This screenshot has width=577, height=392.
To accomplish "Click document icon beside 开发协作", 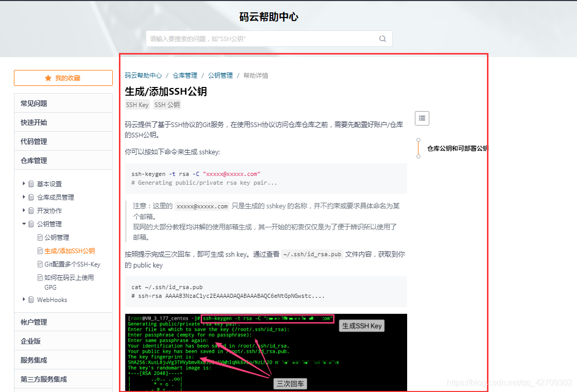I will [31, 211].
